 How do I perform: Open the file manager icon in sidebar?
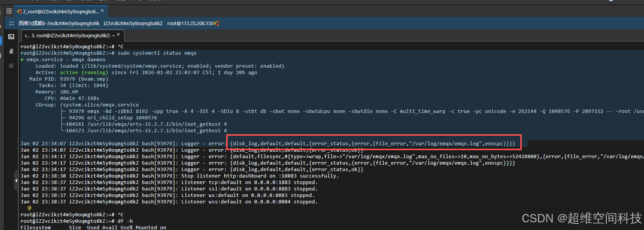11,51
